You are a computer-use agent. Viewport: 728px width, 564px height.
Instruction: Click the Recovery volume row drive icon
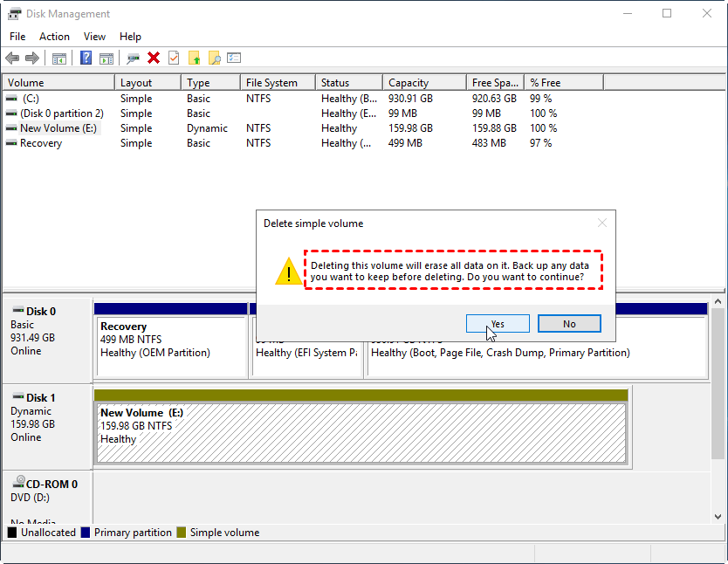click(11, 143)
